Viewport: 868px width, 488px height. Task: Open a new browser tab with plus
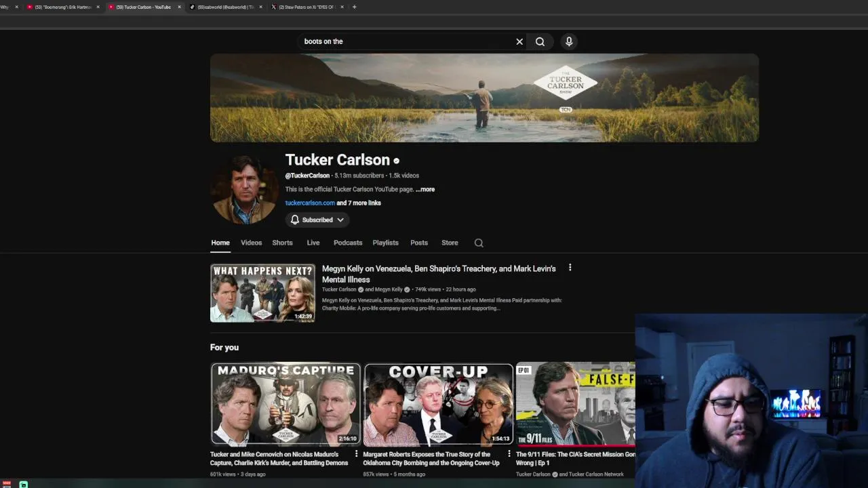[x=354, y=7]
